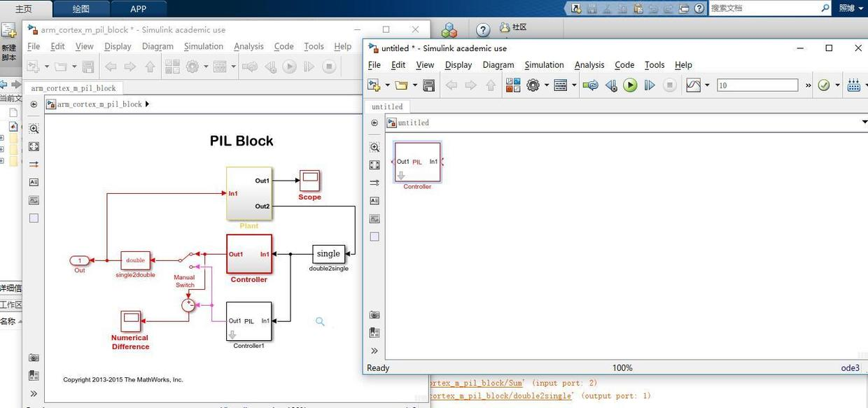Select Annotation tool in arm_cortex palette
Image resolution: width=868 pixels, height=408 pixels.
click(34, 182)
